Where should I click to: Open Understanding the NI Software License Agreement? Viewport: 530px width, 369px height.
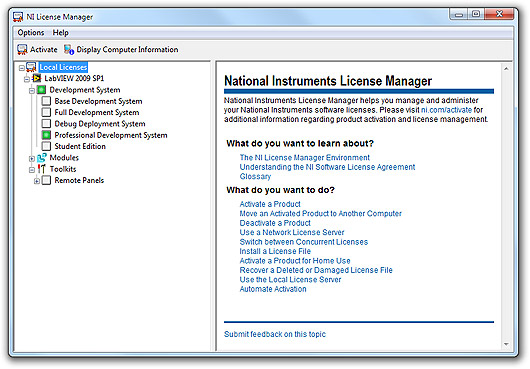[x=327, y=167]
